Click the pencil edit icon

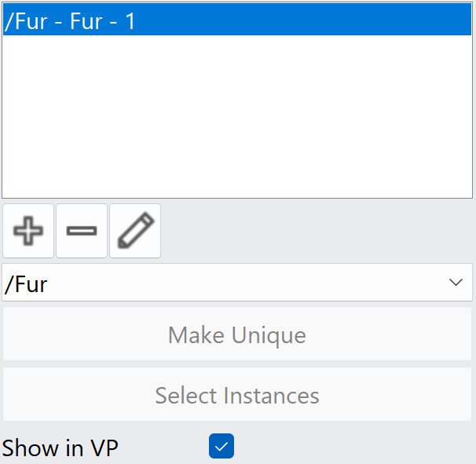135,231
